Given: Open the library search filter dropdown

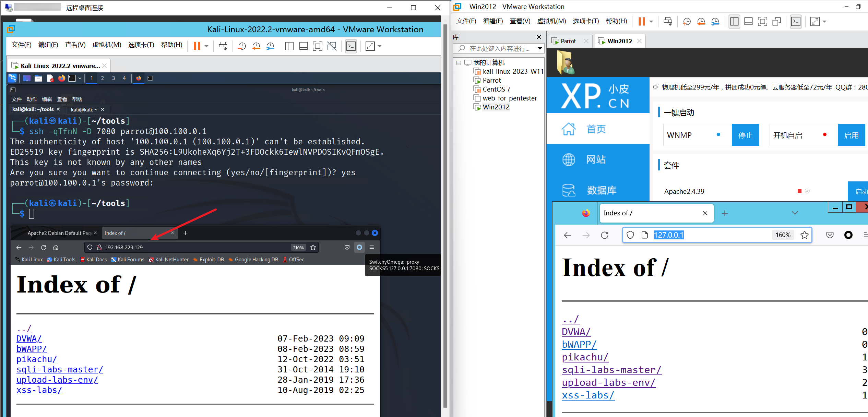Looking at the screenshot, I should 539,48.
